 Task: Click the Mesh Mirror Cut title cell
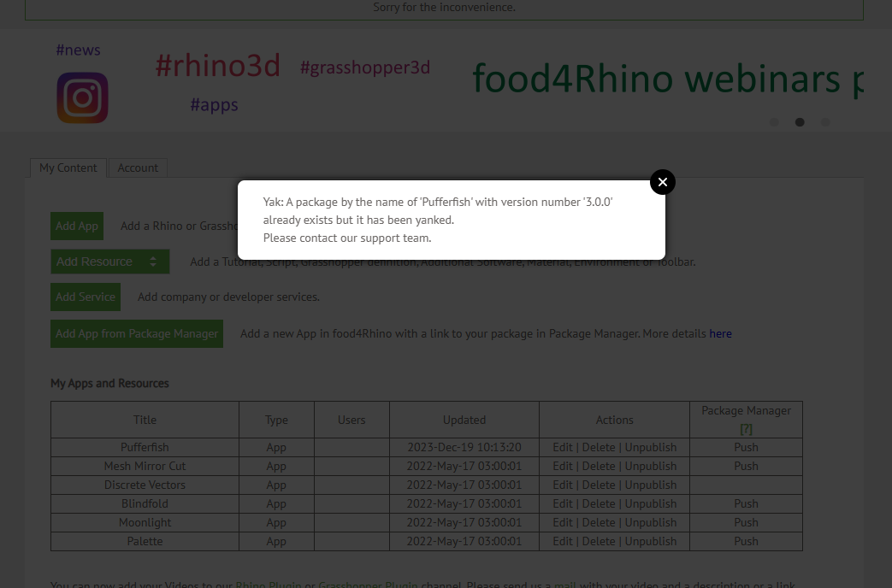145,467
